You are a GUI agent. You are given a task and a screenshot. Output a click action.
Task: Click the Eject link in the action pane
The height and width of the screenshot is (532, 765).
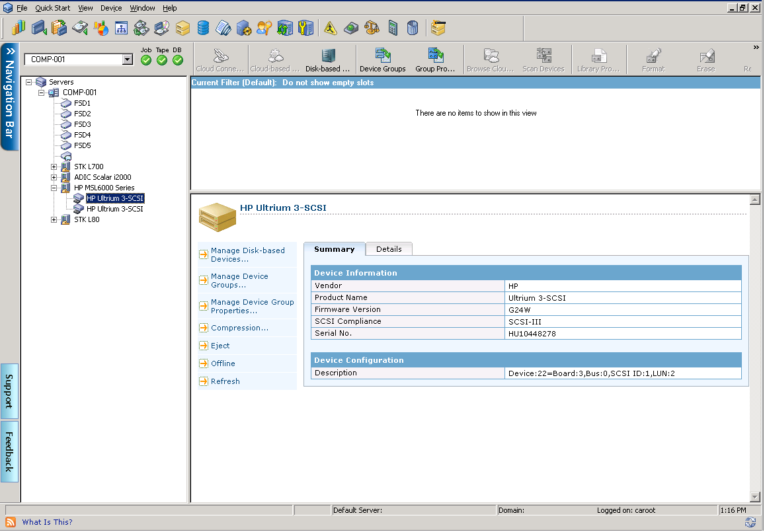221,345
